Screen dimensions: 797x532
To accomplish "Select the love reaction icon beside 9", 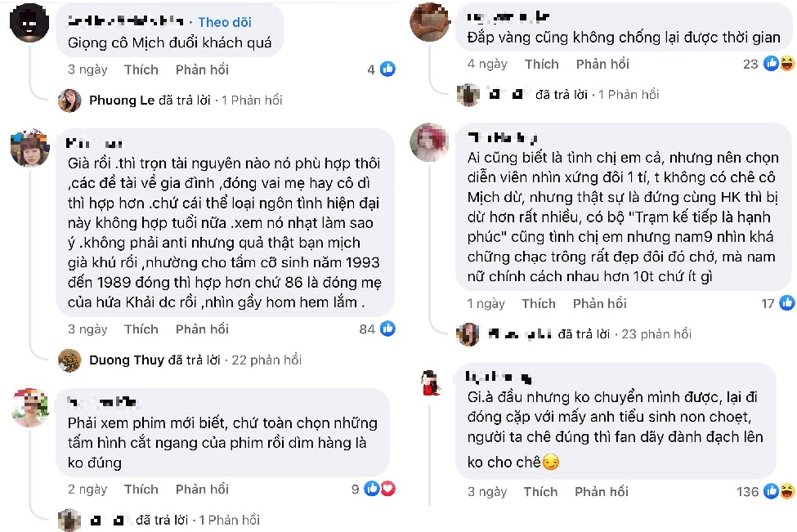I will coord(386,489).
